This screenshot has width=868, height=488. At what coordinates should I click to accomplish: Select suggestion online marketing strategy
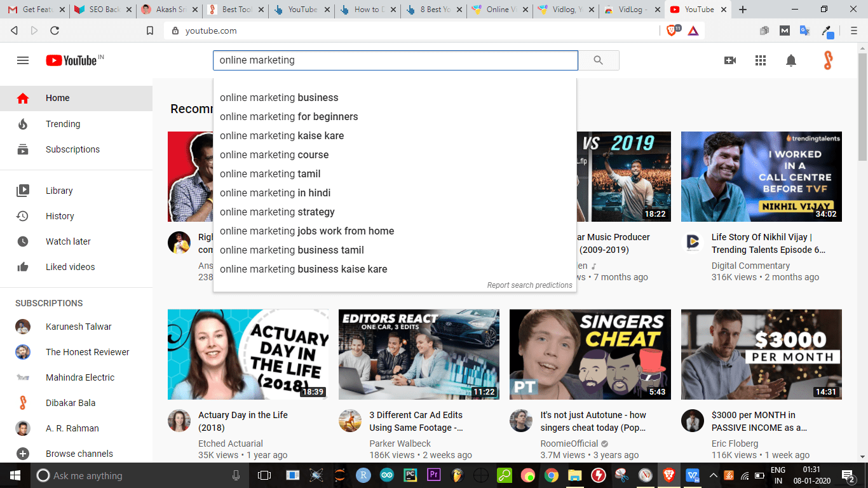(x=395, y=212)
